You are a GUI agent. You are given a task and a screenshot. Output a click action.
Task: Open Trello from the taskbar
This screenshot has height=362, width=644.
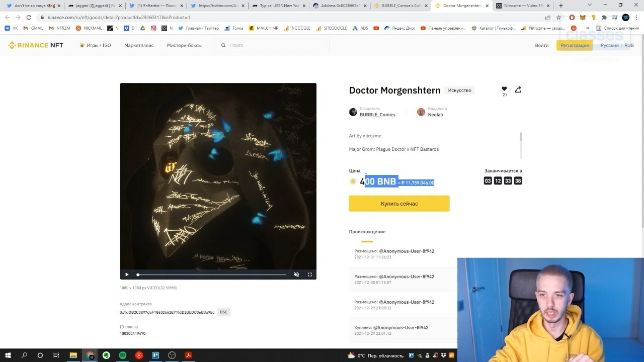coord(155,355)
